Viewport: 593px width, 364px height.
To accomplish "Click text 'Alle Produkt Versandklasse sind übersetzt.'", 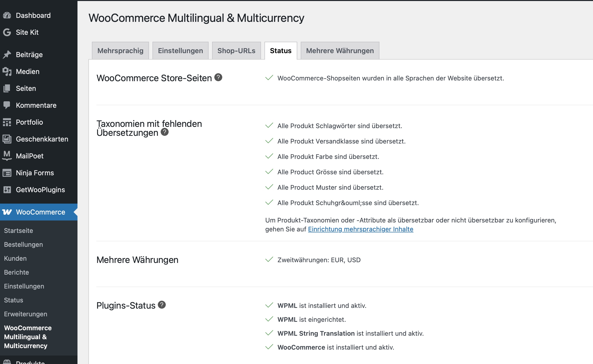I will coord(341,141).
